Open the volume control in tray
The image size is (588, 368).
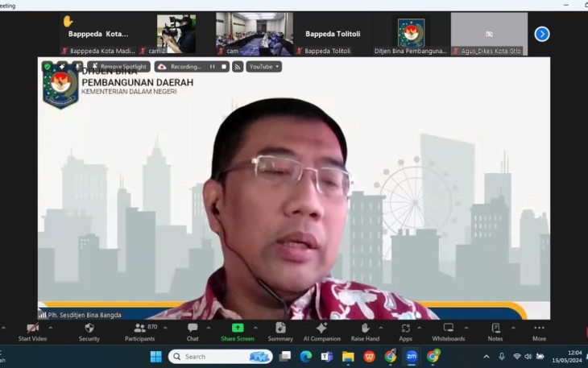click(x=528, y=357)
